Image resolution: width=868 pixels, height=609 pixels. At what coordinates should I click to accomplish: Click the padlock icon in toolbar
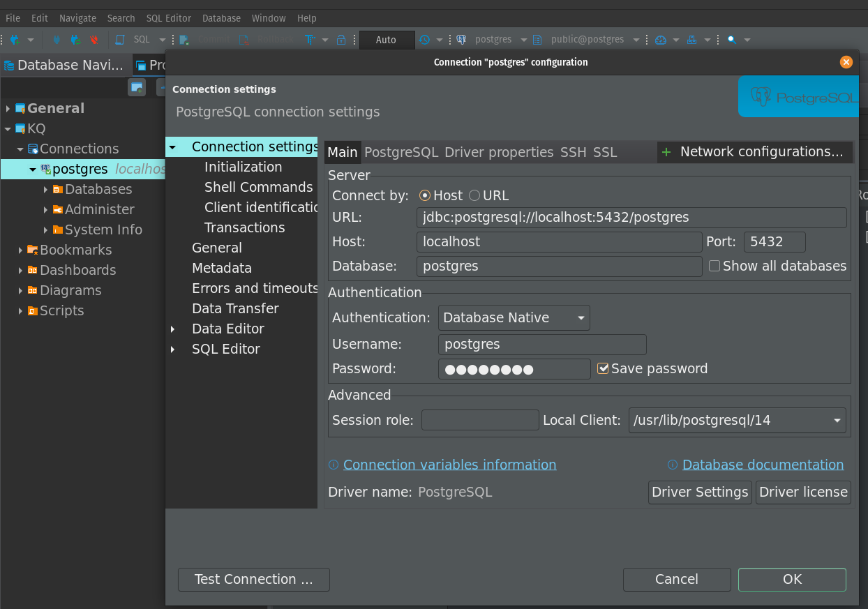(x=341, y=40)
